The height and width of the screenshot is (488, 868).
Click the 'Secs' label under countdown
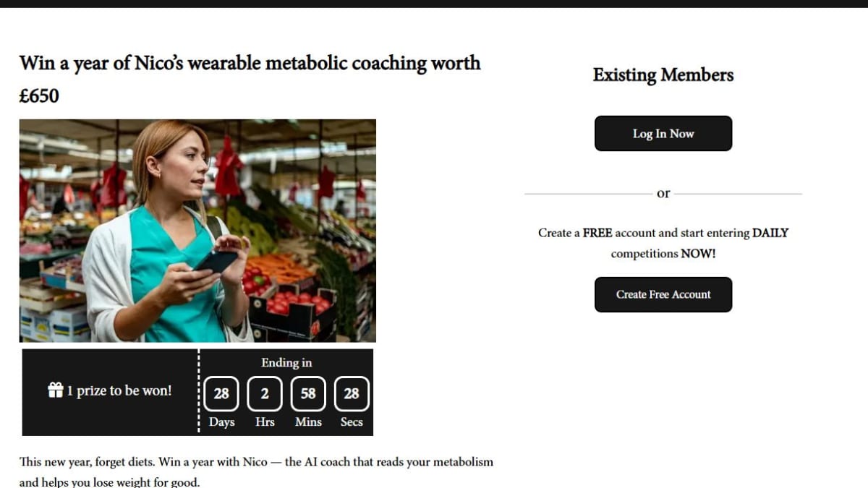pyautogui.click(x=352, y=421)
